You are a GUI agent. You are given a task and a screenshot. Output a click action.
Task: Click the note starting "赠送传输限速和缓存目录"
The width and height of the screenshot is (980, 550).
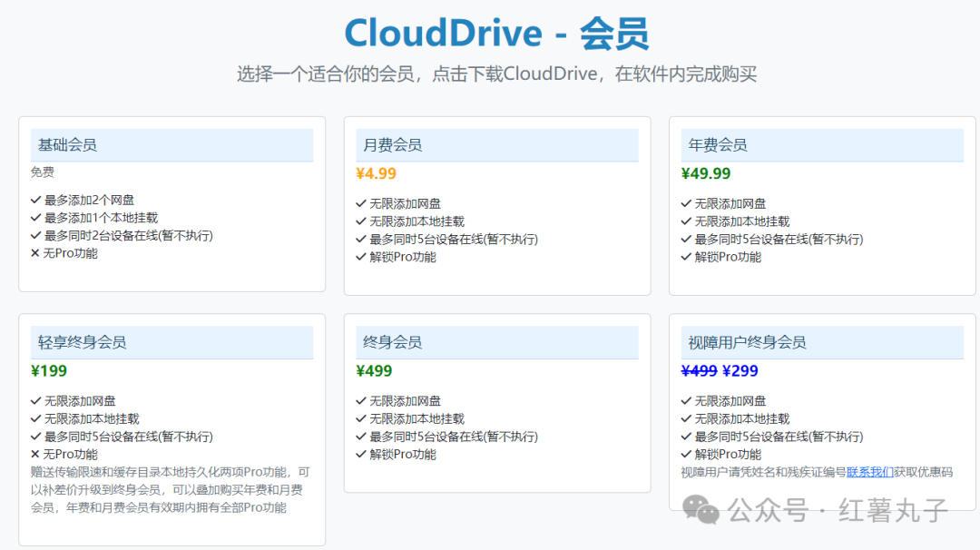click(x=170, y=489)
